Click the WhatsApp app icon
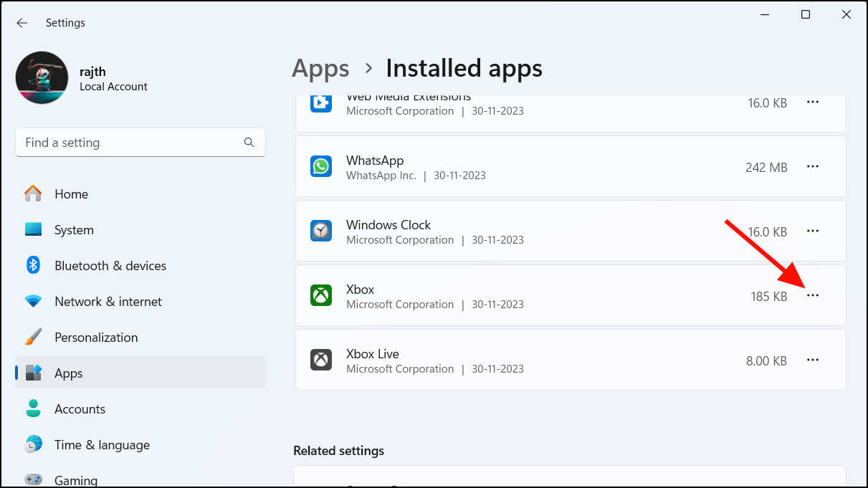868x488 pixels. (321, 167)
